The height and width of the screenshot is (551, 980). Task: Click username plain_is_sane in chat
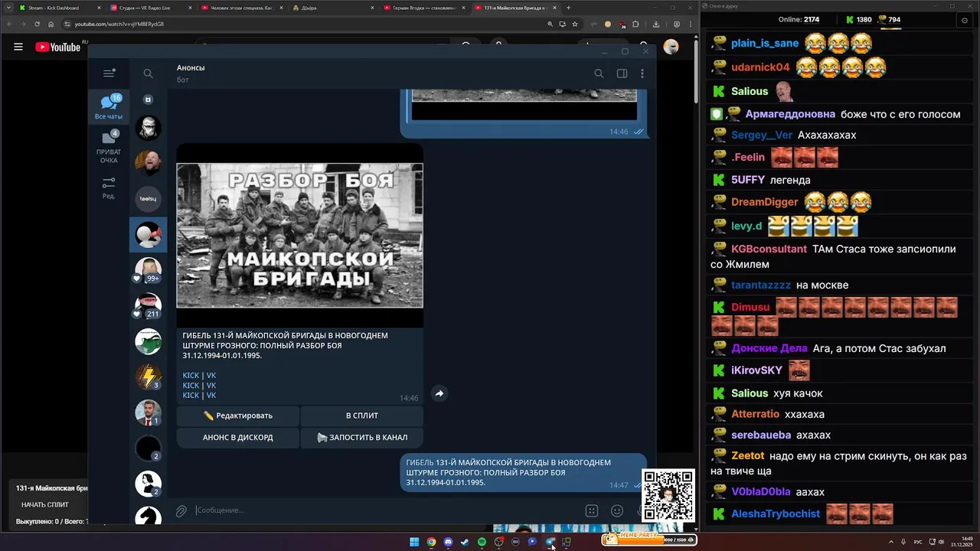(765, 44)
